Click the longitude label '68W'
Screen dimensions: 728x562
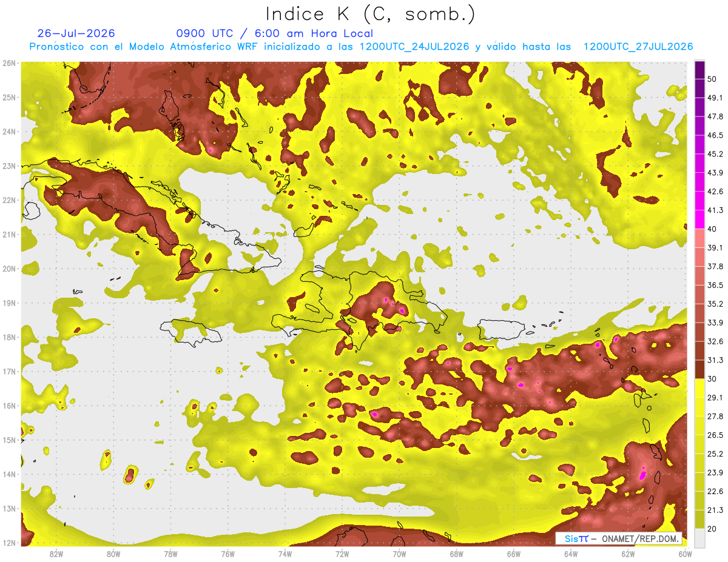457,554
